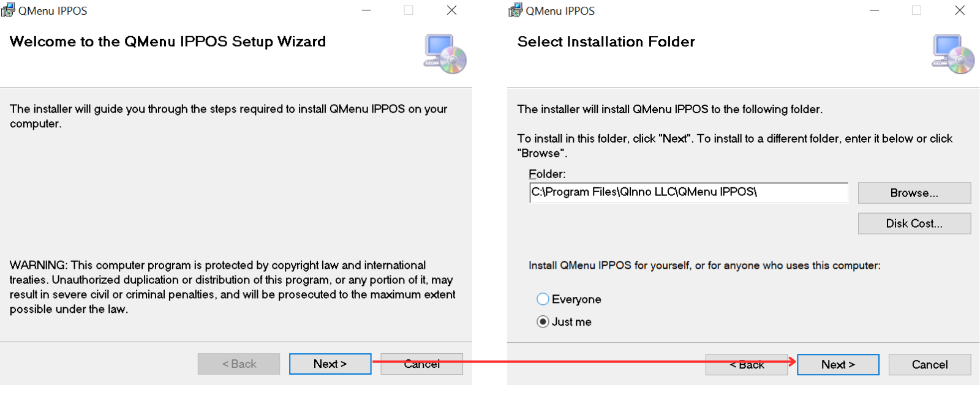980x404 pixels.
Task: Minimize the Select Installation Folder window
Action: coord(874,10)
